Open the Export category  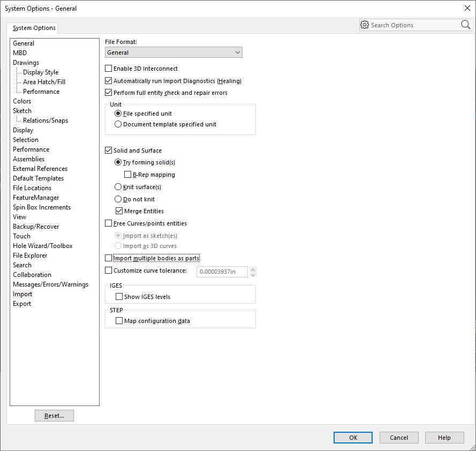[22, 304]
